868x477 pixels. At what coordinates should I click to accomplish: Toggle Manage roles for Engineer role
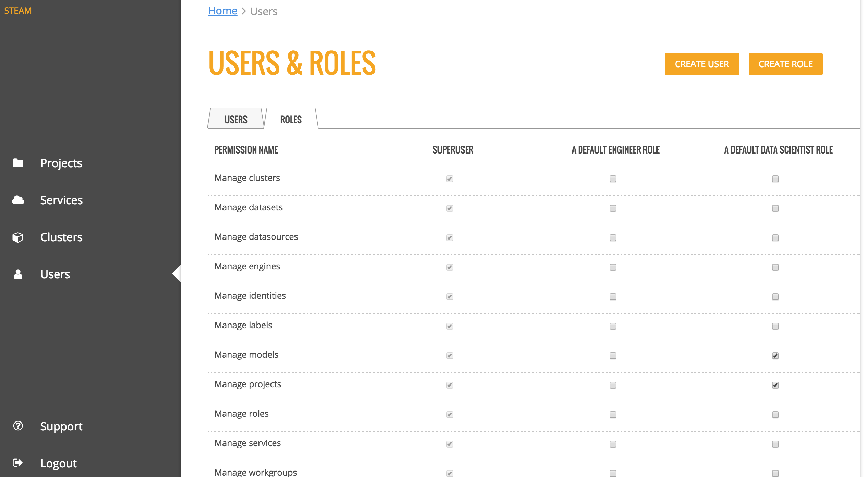(x=613, y=415)
